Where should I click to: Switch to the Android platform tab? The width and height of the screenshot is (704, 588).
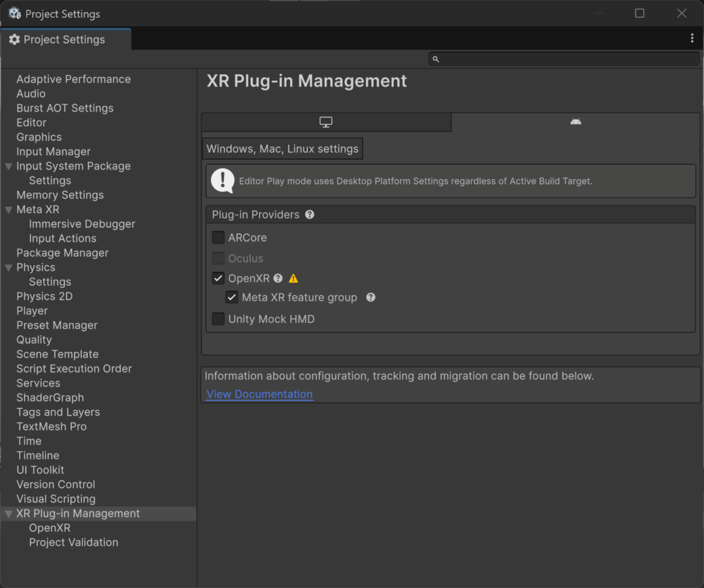pos(575,122)
